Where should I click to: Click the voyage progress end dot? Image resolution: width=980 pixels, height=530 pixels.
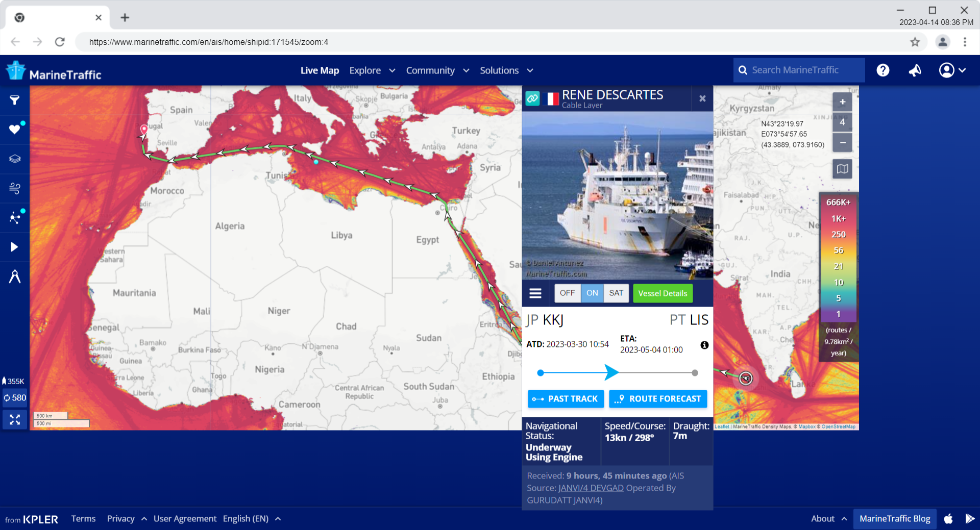(695, 373)
